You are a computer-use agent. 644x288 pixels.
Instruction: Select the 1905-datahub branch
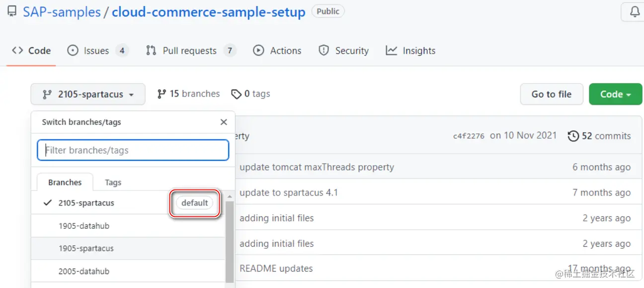tap(84, 226)
